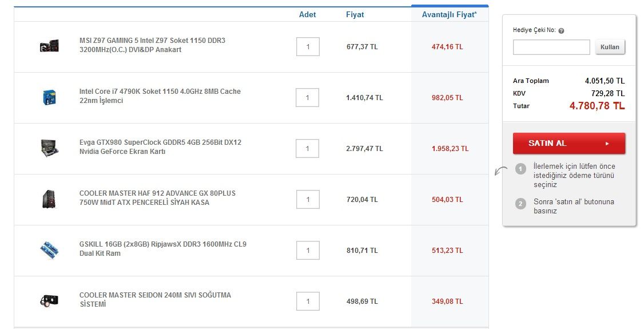
Task: Click quantity field for Evga GTX980 card
Action: coord(308,149)
